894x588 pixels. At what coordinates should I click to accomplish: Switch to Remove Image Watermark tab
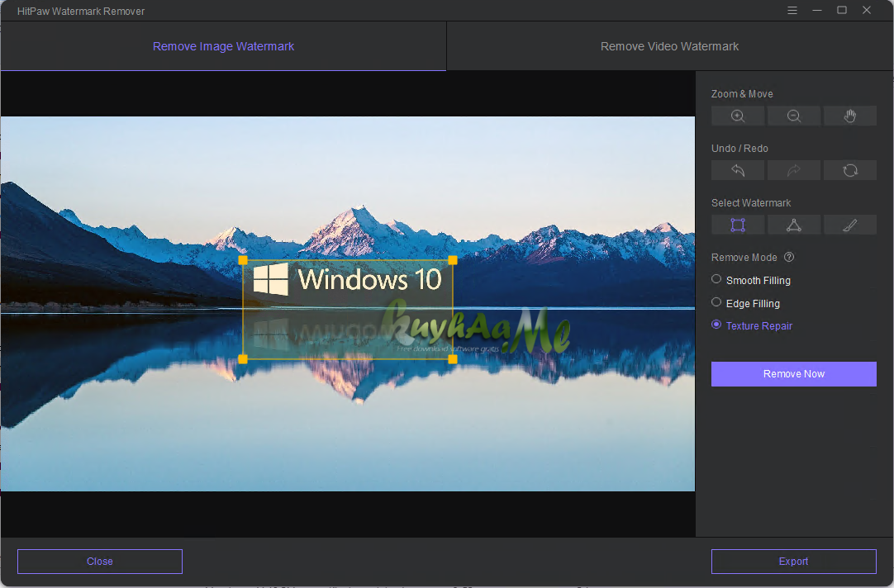(223, 46)
